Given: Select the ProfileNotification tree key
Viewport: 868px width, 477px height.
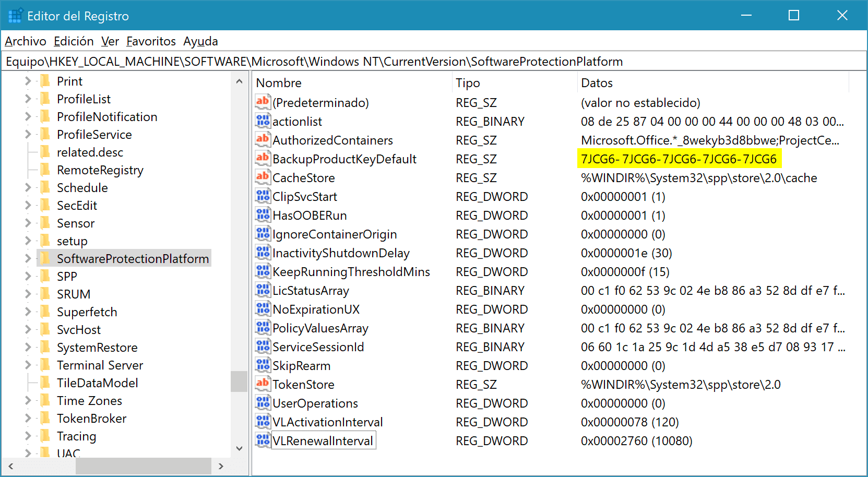Looking at the screenshot, I should click(107, 116).
